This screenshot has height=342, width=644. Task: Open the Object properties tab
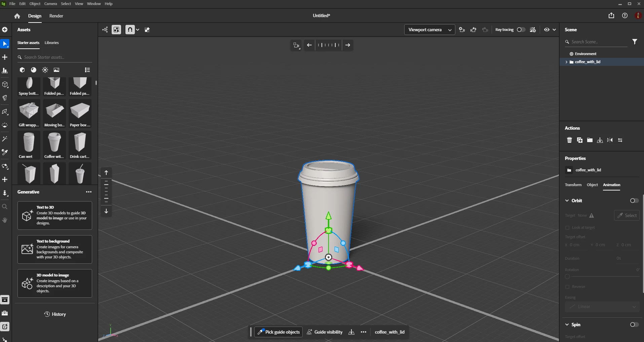[x=592, y=185]
